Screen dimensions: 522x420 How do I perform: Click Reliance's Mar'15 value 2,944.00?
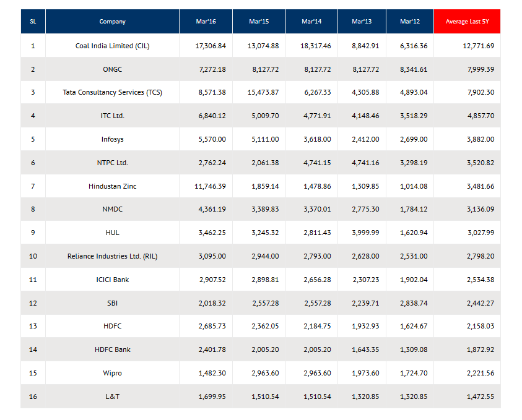(x=265, y=256)
